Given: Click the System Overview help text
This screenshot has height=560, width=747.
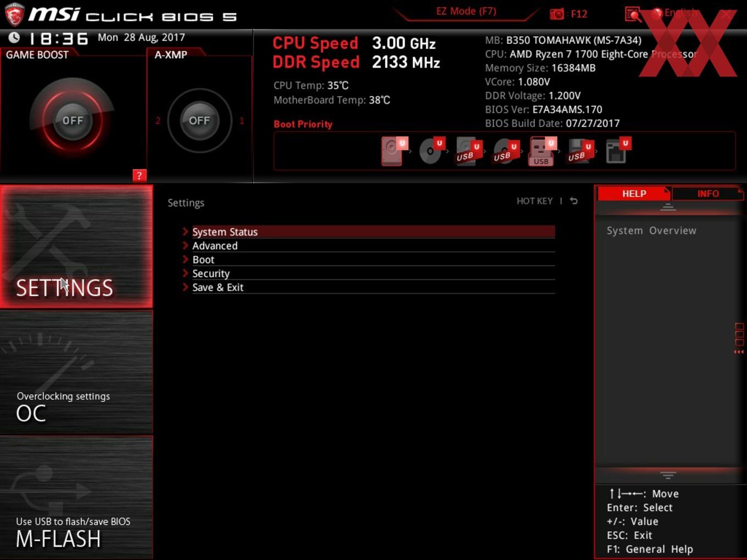Looking at the screenshot, I should pos(651,231).
